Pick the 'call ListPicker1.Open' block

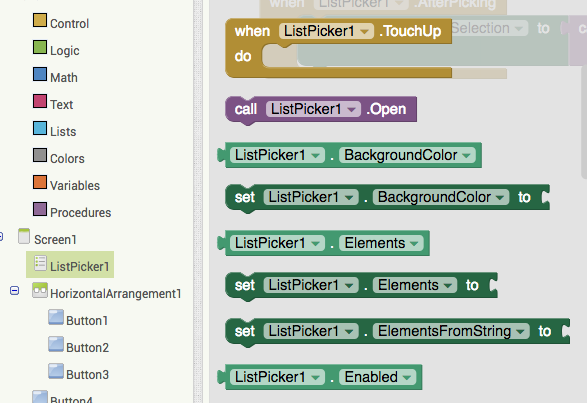321,109
